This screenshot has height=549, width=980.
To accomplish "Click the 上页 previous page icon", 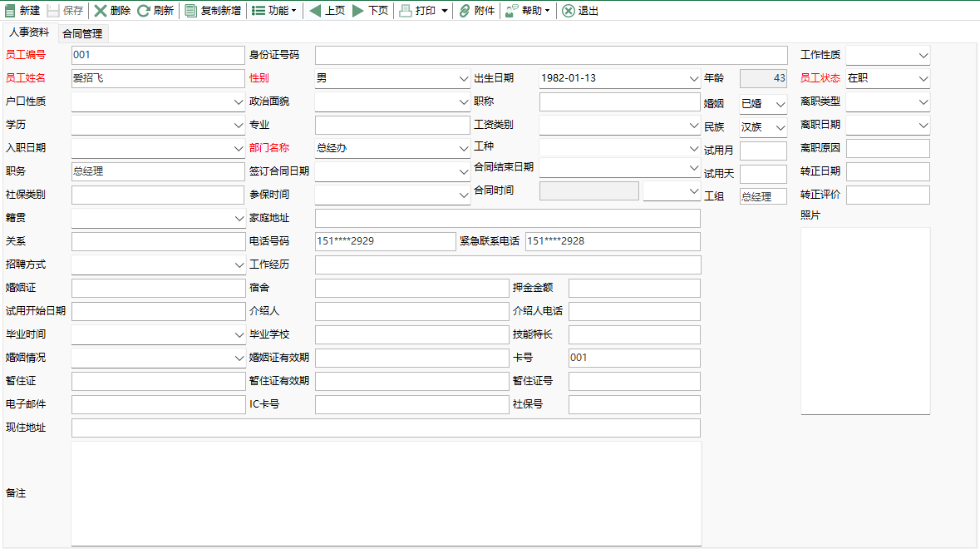I will pyautogui.click(x=327, y=12).
